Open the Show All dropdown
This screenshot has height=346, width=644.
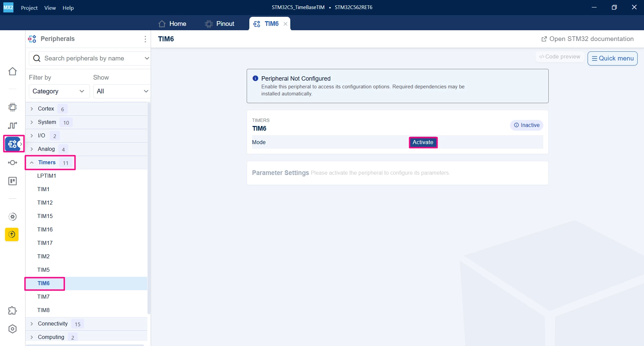pos(122,91)
